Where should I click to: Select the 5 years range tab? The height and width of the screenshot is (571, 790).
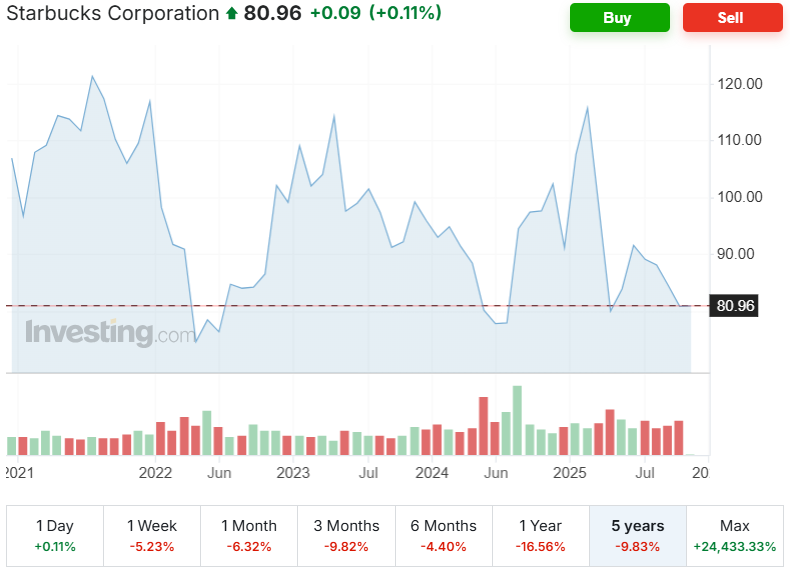coord(638,535)
